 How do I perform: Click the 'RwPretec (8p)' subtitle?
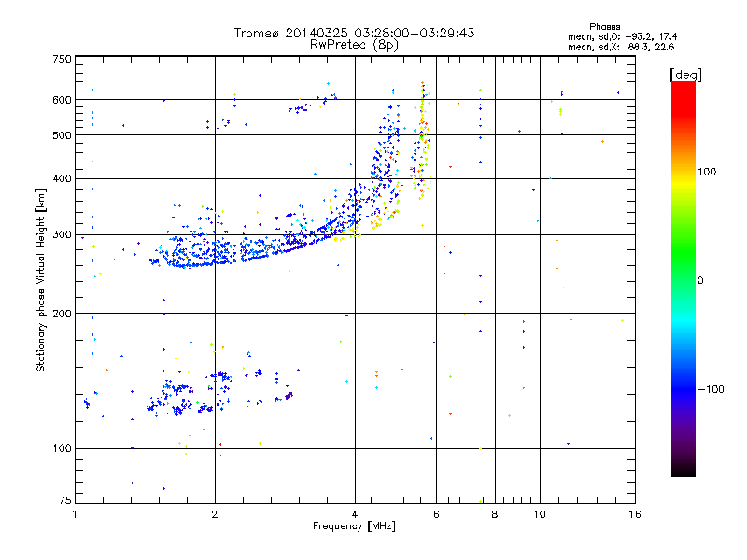point(354,45)
